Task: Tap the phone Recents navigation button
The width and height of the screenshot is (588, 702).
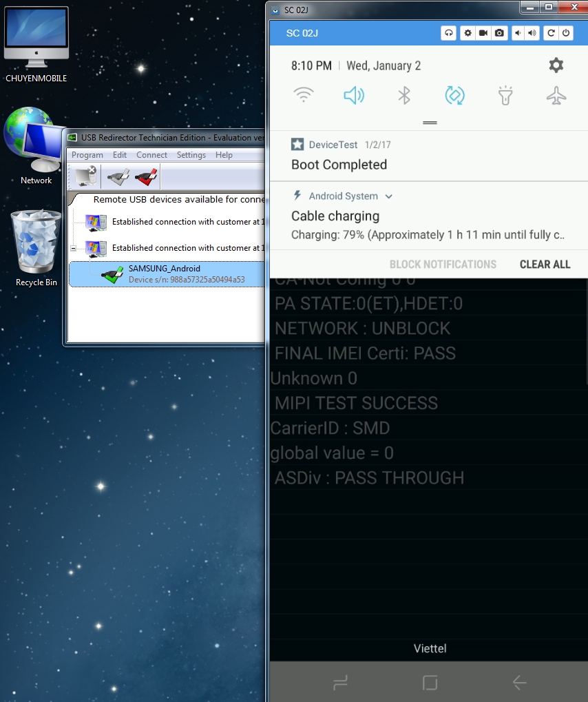Action: click(341, 683)
